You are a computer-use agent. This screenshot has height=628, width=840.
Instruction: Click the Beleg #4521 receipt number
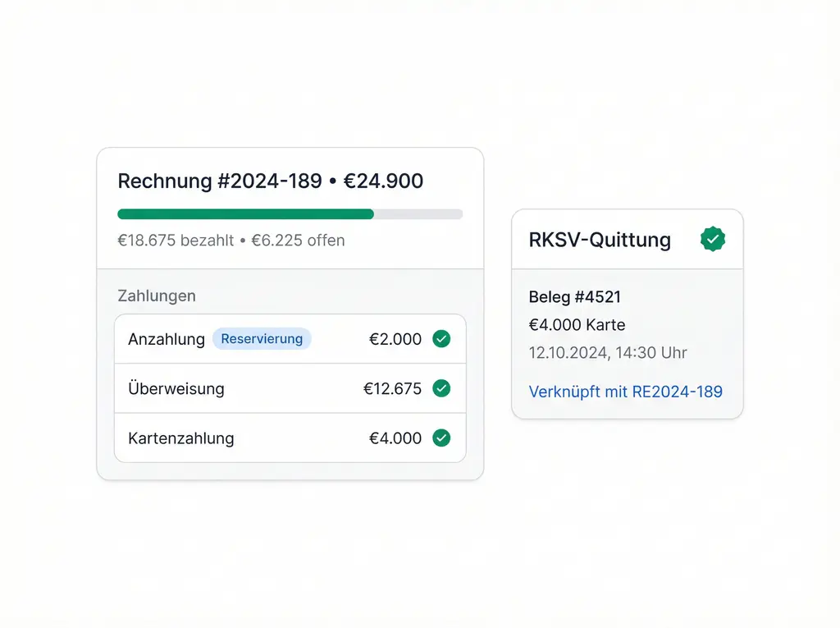(575, 297)
